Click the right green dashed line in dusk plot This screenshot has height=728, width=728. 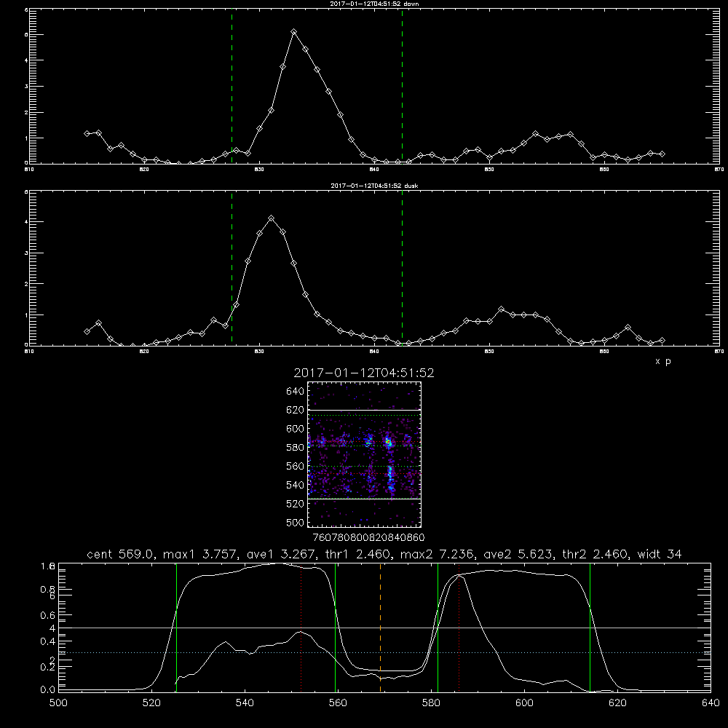(402, 268)
